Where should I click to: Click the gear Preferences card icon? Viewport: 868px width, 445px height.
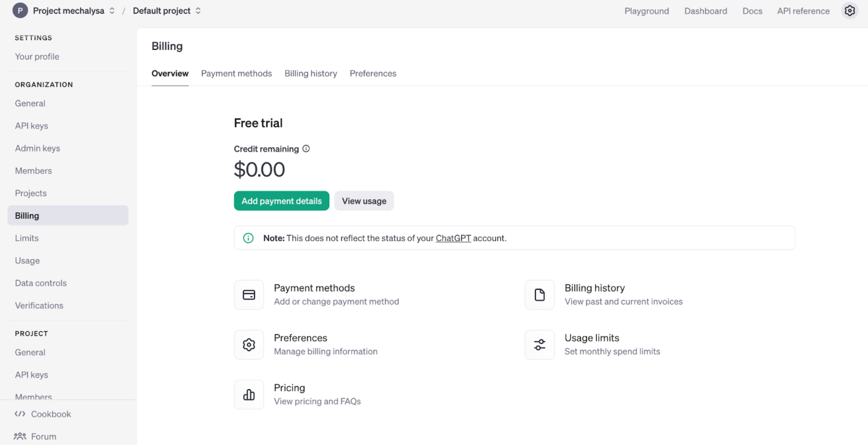(249, 345)
